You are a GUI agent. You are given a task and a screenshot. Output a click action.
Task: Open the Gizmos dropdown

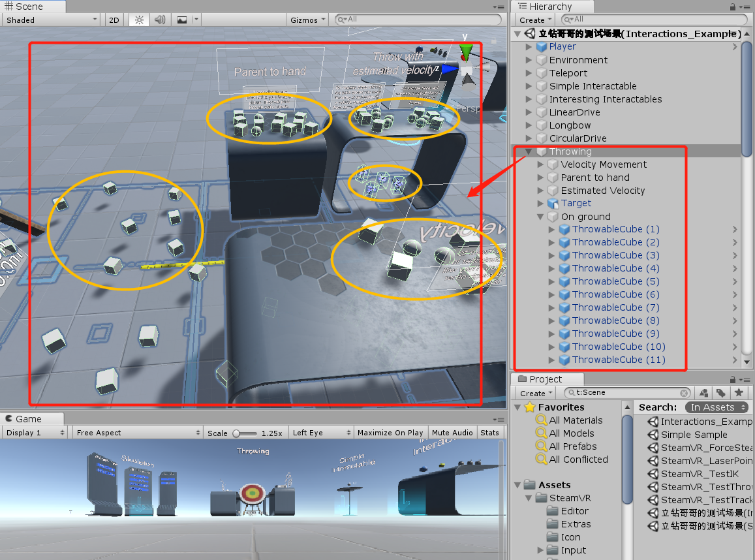coord(306,20)
